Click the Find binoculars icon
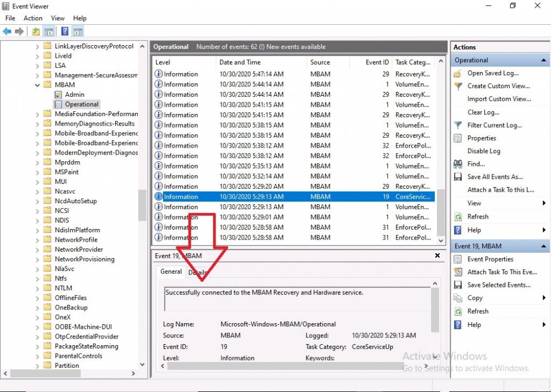Viewport: 551px width, 392px height. coord(458,164)
